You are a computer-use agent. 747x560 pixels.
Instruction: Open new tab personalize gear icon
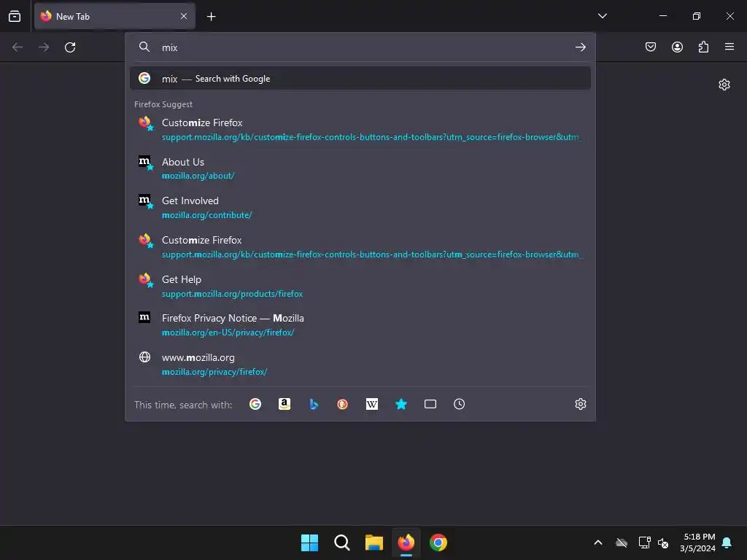[x=724, y=85]
